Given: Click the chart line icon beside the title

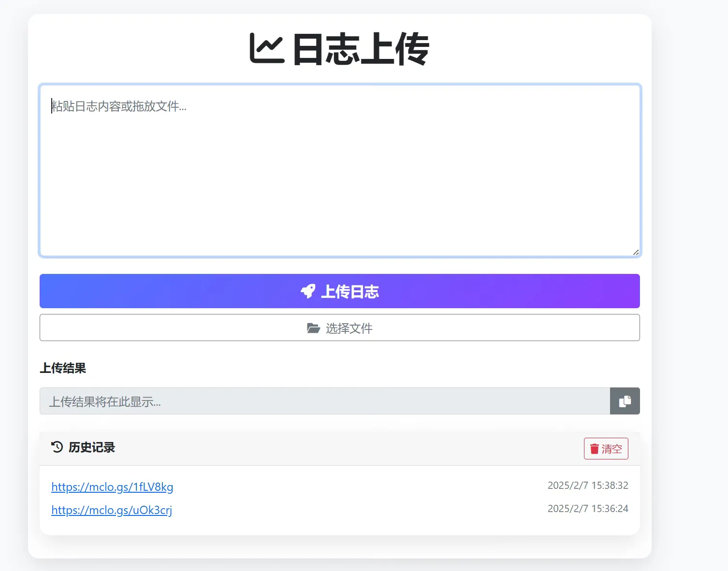Looking at the screenshot, I should (266, 49).
